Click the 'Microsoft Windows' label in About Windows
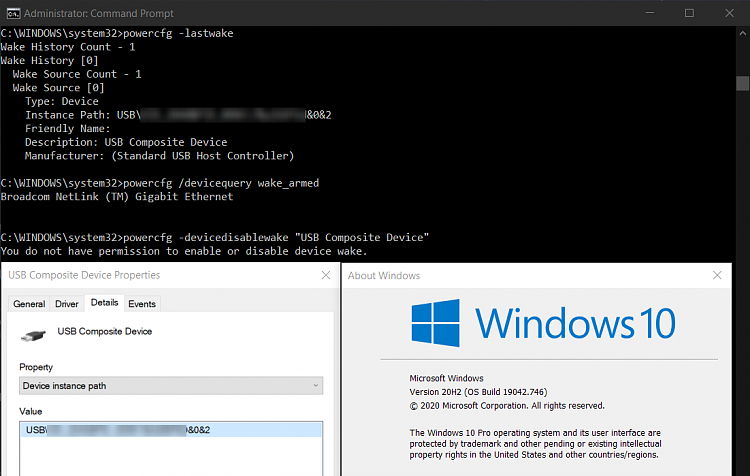The height and width of the screenshot is (476, 750). tap(446, 378)
